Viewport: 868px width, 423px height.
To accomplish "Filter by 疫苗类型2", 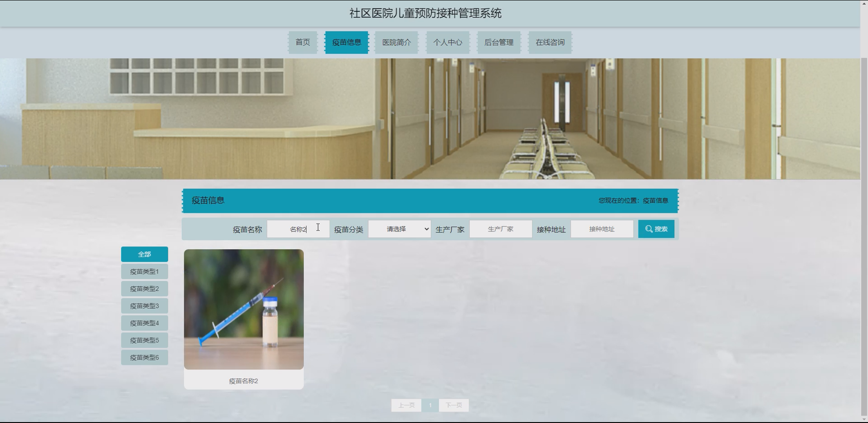I will [x=145, y=289].
